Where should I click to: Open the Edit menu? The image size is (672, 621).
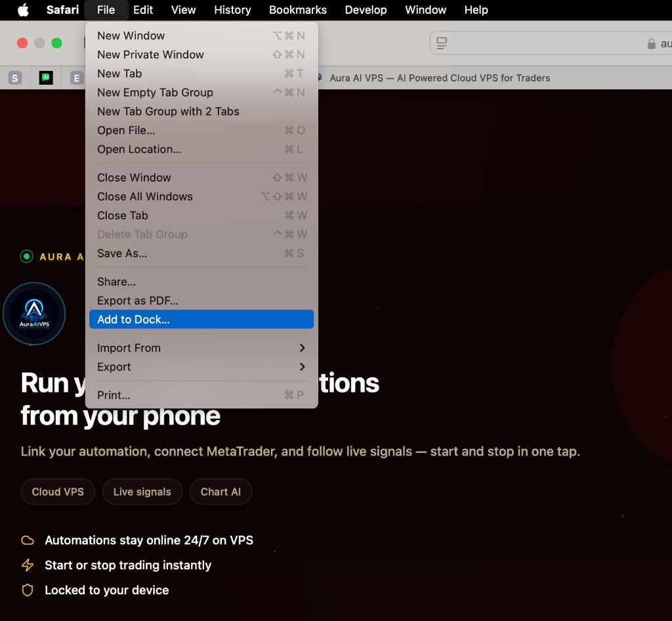tap(142, 10)
